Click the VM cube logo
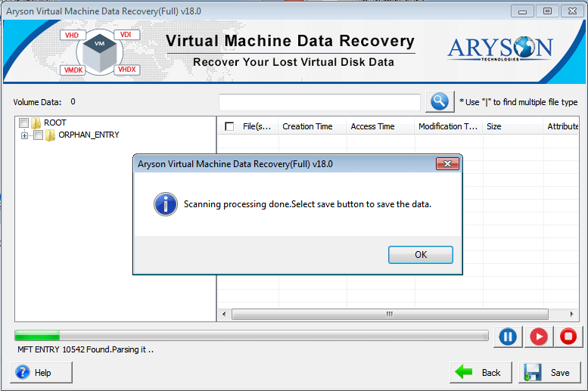Image resolution: width=588 pixels, height=391 pixels. click(x=99, y=52)
